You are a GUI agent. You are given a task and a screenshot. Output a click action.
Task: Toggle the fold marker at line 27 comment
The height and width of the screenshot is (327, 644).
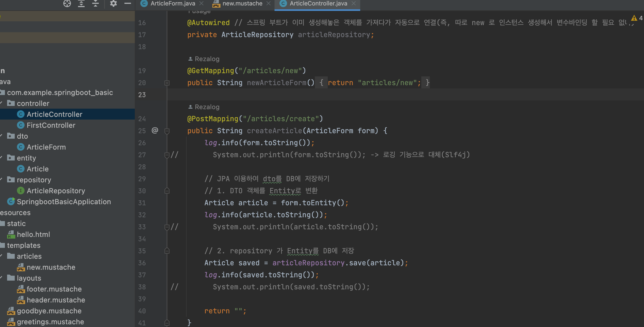167,155
